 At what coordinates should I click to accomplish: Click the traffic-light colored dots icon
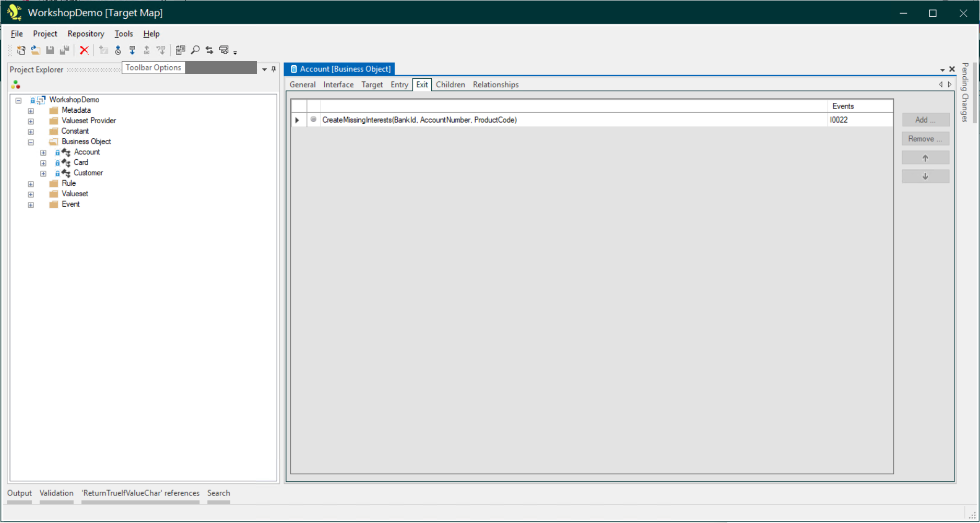16,85
